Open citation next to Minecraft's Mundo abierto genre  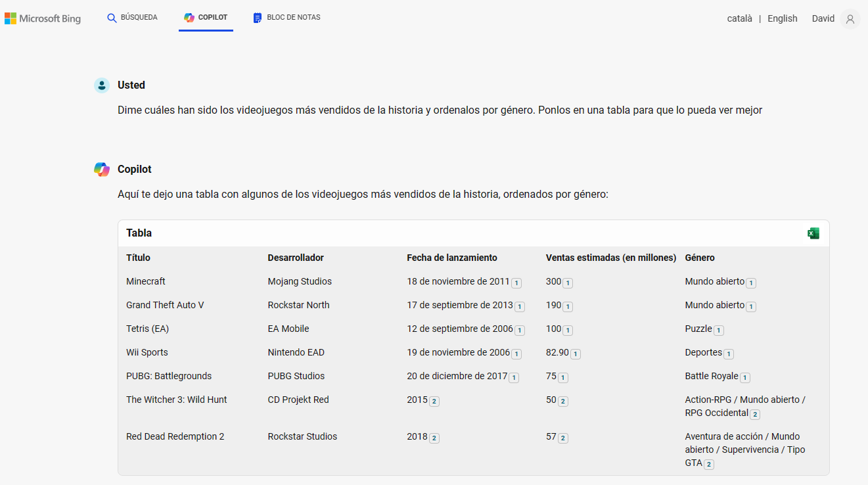pos(751,283)
